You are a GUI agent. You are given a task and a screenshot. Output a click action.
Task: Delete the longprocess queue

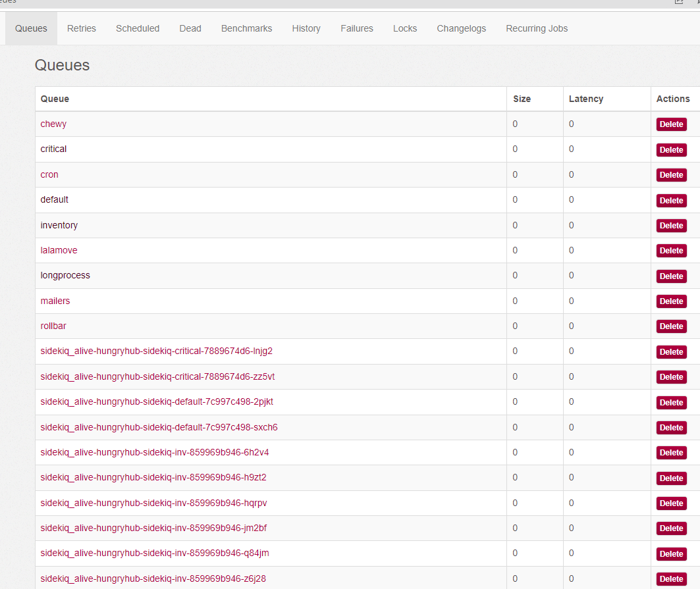click(x=671, y=276)
